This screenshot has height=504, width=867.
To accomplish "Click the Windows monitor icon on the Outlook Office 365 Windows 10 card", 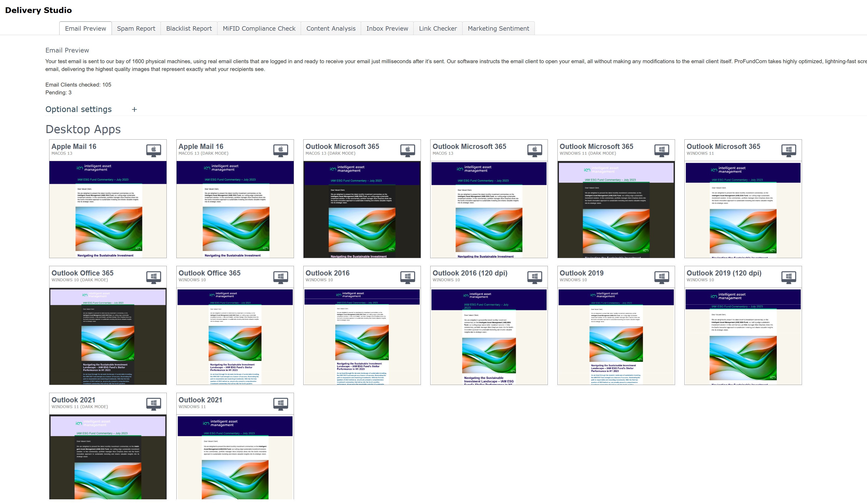I will tap(280, 277).
